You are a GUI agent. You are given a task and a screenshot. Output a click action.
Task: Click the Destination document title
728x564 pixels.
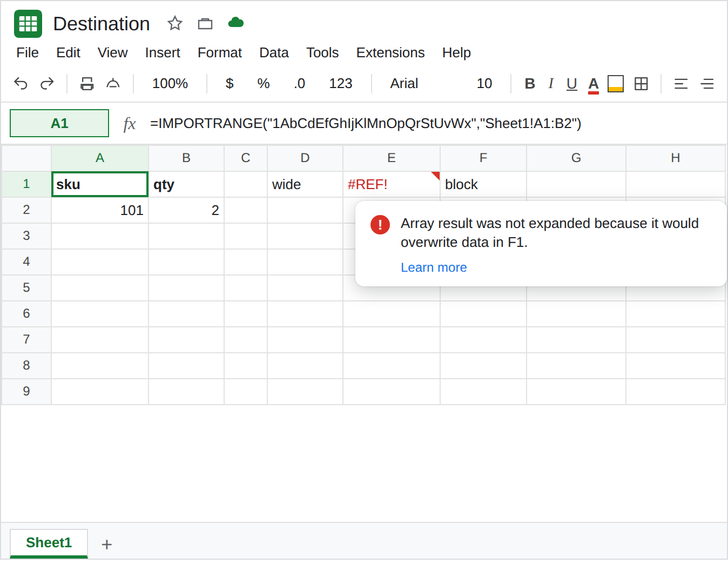click(102, 24)
